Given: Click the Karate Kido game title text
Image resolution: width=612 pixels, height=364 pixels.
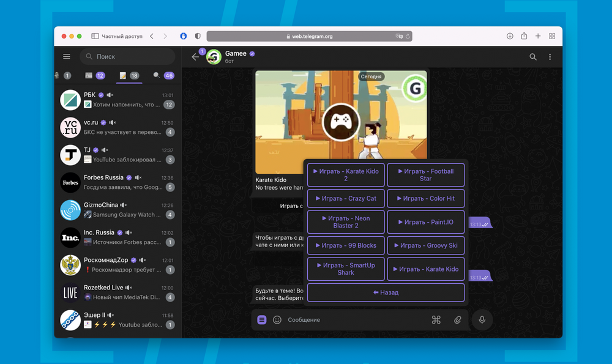Looking at the screenshot, I should click(x=271, y=180).
